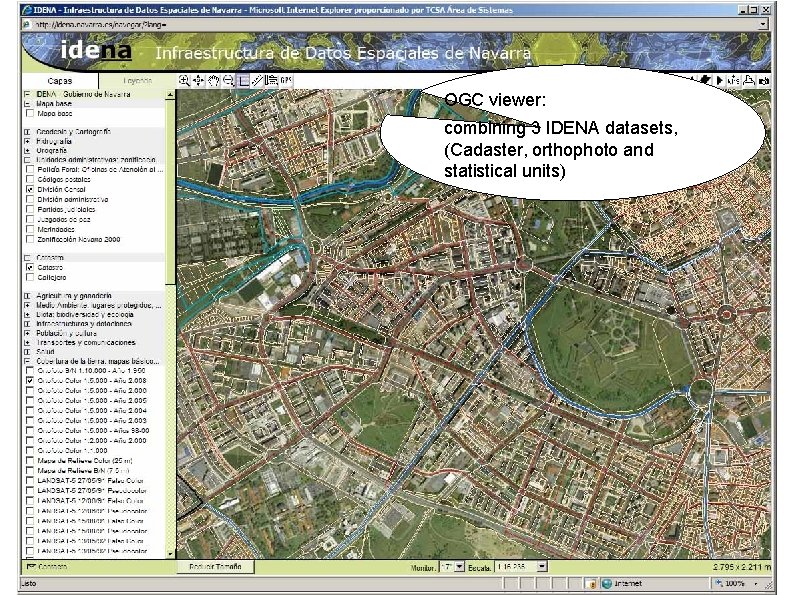Enable Mapa de Relieve Color (25 m) checkbox
The image size is (794, 595).
point(30,461)
